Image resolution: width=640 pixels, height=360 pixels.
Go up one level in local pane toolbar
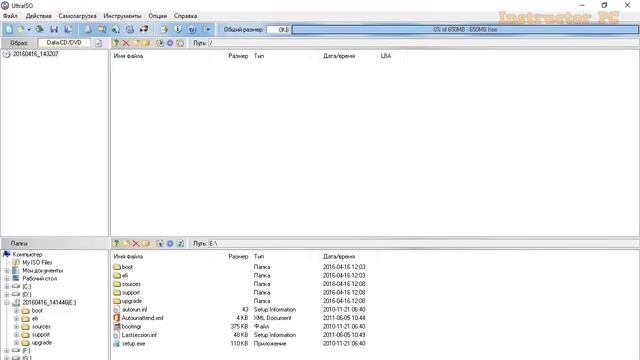[x=116, y=244]
